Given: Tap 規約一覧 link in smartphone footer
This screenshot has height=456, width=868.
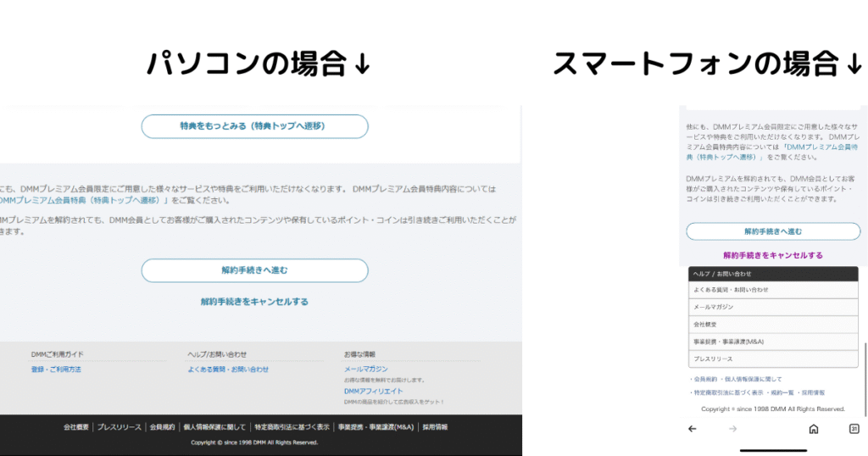Looking at the screenshot, I should (x=782, y=392).
